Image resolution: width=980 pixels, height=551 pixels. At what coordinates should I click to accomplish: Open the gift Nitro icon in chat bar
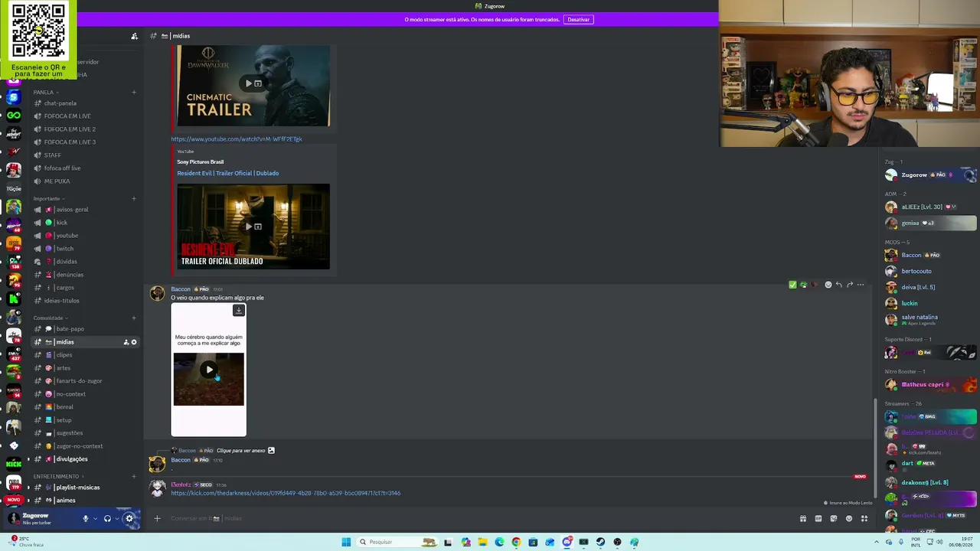point(803,519)
